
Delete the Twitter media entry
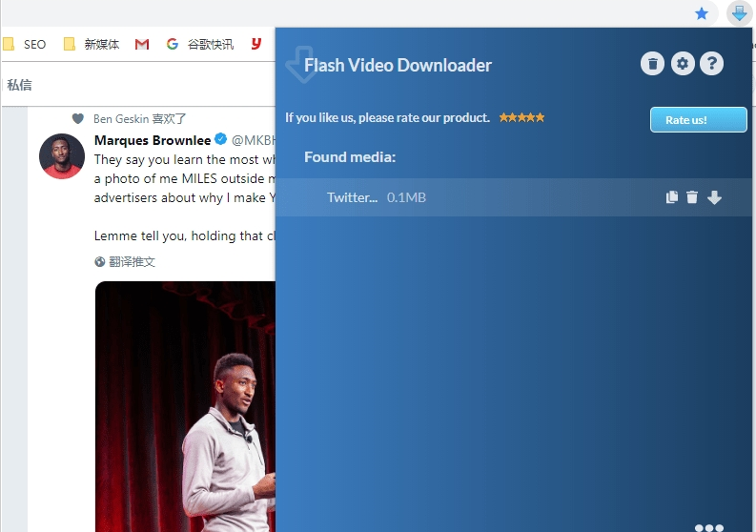tap(692, 197)
